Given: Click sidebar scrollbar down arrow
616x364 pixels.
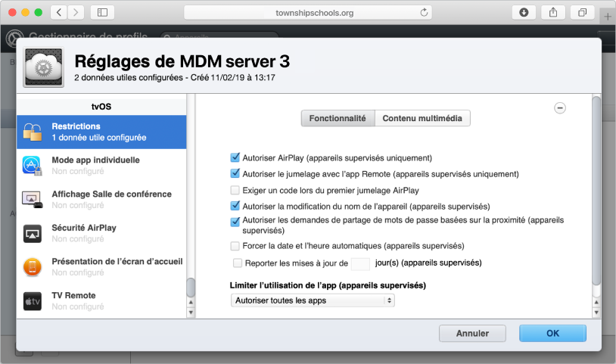Looking at the screenshot, I should (191, 313).
